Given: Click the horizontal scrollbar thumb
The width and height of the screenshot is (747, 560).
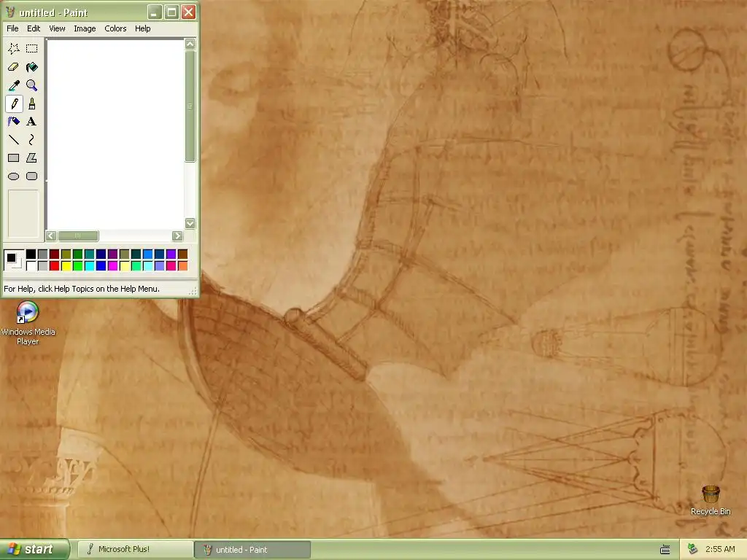Looking at the screenshot, I should click(78, 236).
